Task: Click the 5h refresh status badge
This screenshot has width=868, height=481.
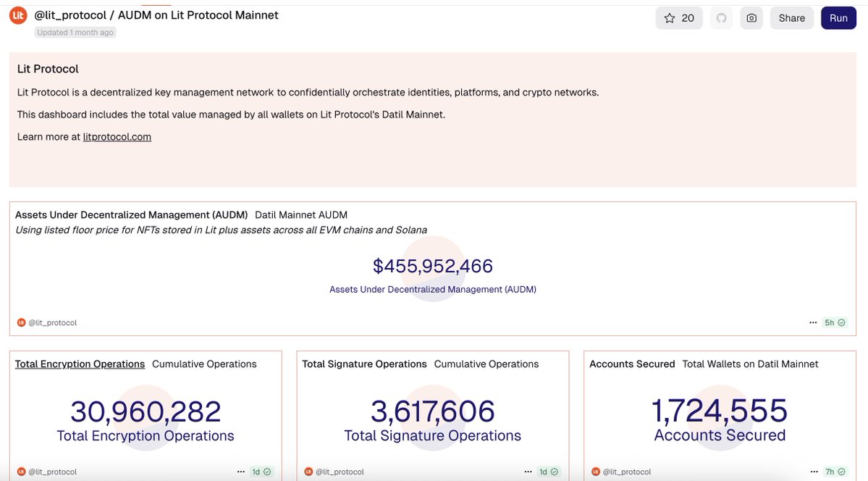Action: click(x=835, y=322)
